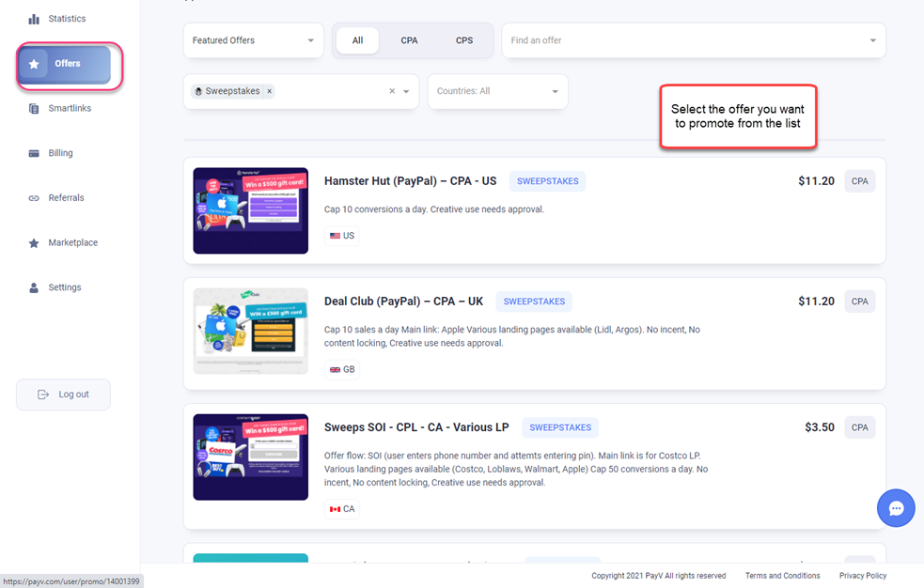Image resolution: width=924 pixels, height=588 pixels.
Task: Click the GB country tag
Action: click(342, 370)
